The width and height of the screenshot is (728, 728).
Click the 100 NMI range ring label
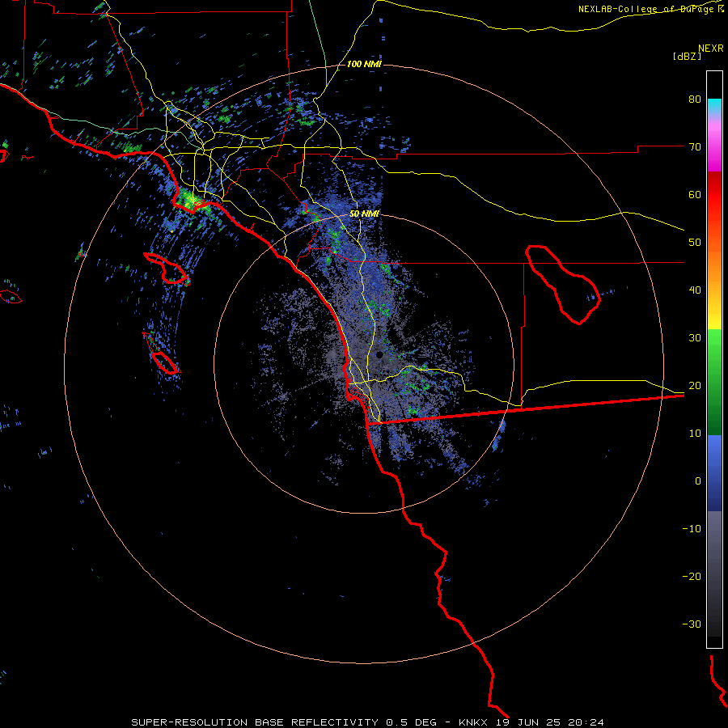pyautogui.click(x=364, y=64)
